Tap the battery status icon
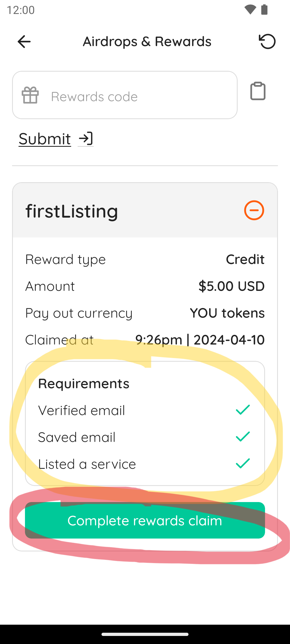The image size is (290, 644). 264,10
